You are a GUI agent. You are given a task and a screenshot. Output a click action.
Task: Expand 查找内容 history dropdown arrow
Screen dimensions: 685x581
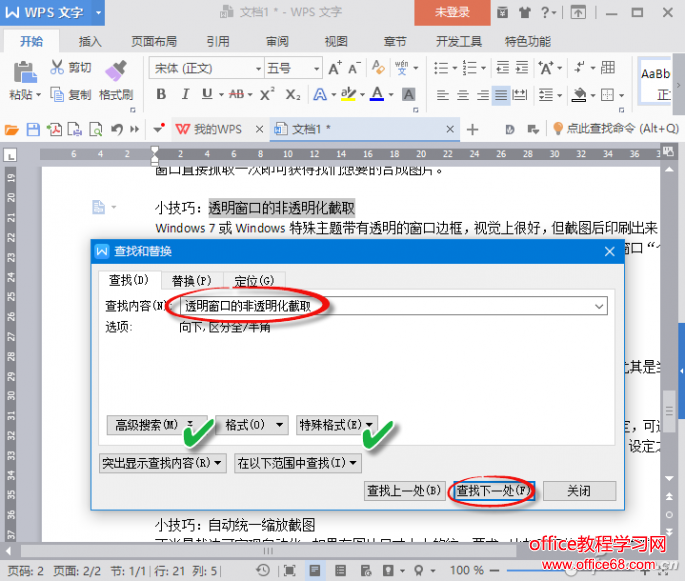coord(599,306)
